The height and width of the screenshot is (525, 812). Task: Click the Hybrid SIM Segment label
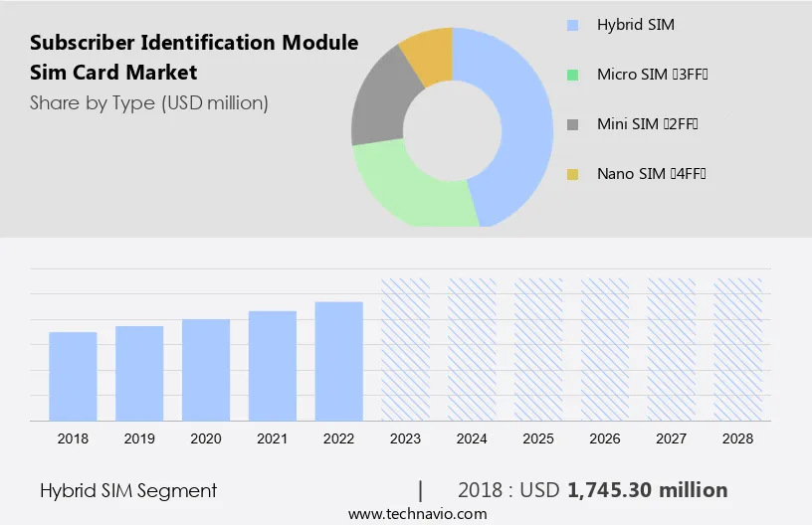(x=128, y=490)
